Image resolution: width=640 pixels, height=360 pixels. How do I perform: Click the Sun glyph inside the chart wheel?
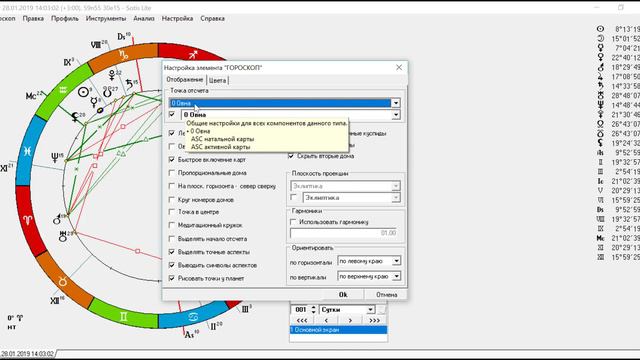pos(84,92)
